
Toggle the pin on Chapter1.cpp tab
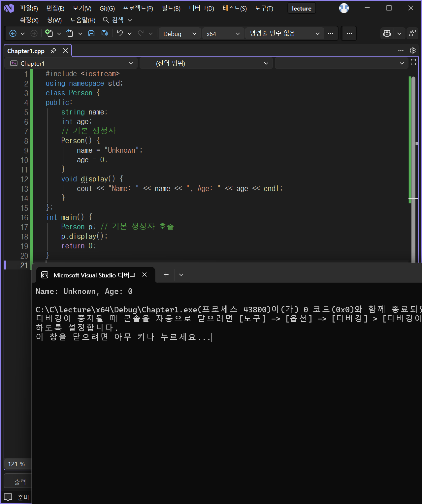(x=53, y=51)
